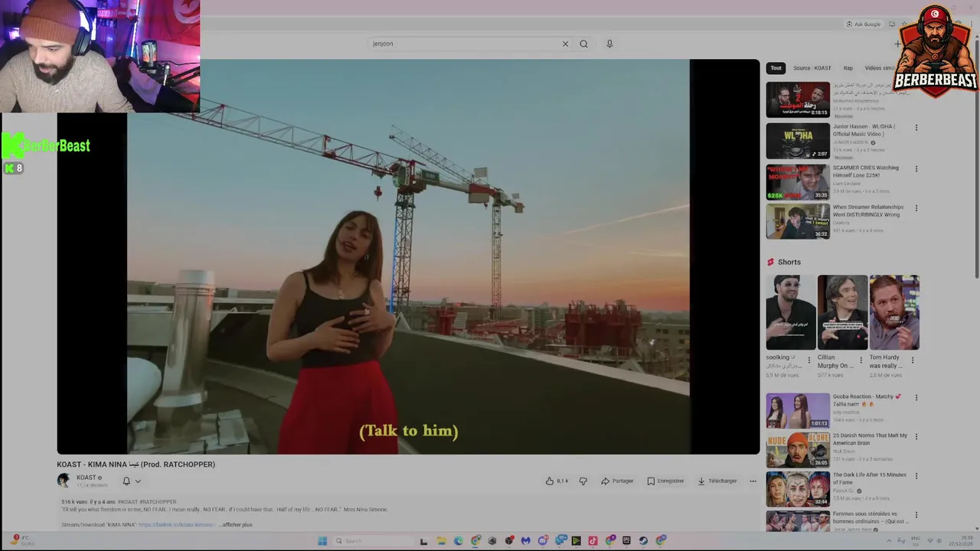Open notification bell dropdown for KOAST channel
This screenshot has height=551, width=980.
point(132,481)
